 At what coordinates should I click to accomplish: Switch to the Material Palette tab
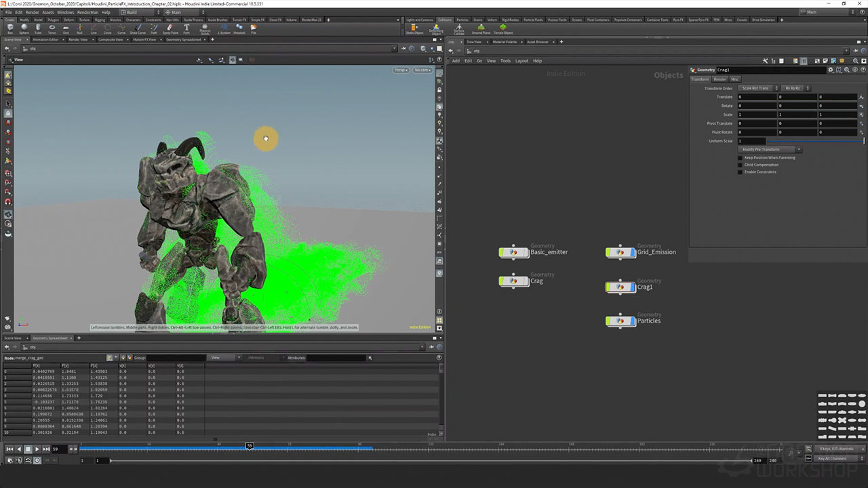pyautogui.click(x=505, y=42)
